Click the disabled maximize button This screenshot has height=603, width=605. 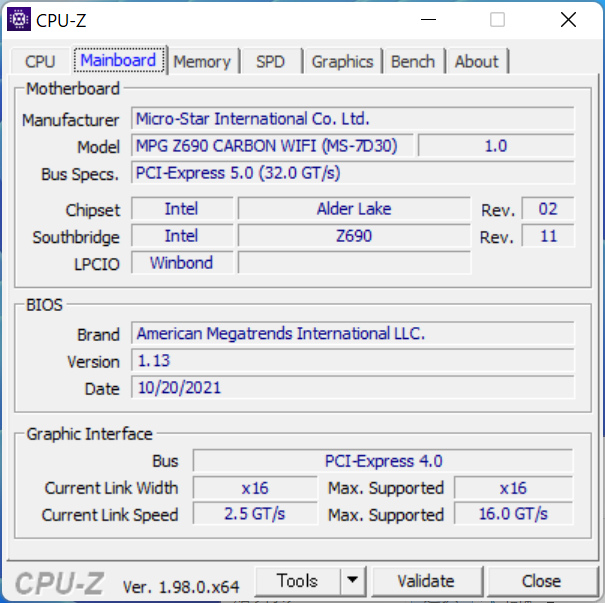497,20
